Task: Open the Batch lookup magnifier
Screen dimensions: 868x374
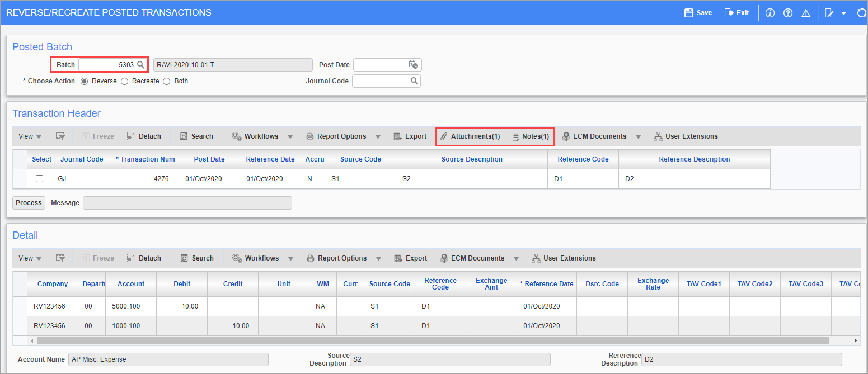Action: [x=140, y=64]
